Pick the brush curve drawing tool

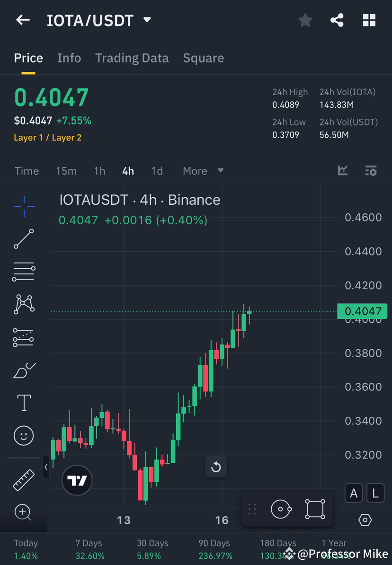click(x=24, y=370)
